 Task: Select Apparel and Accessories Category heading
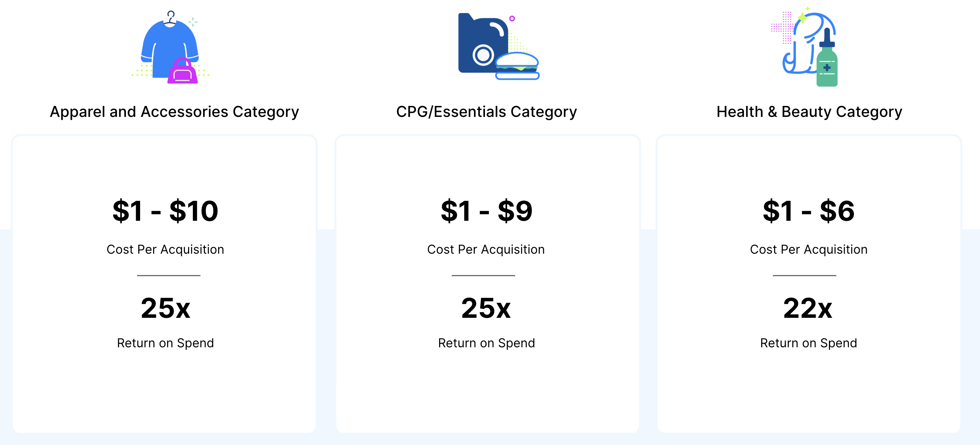174,112
